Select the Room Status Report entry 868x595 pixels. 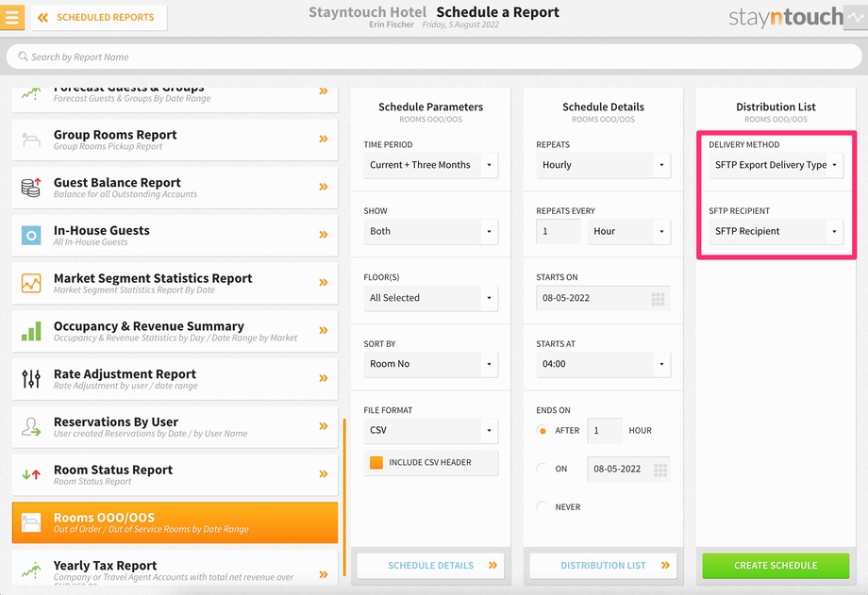(x=175, y=475)
